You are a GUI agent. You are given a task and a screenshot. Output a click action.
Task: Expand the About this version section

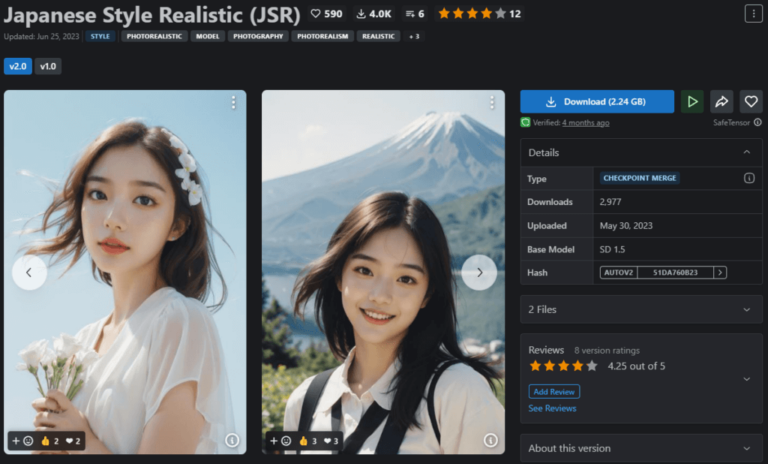pyautogui.click(x=746, y=448)
